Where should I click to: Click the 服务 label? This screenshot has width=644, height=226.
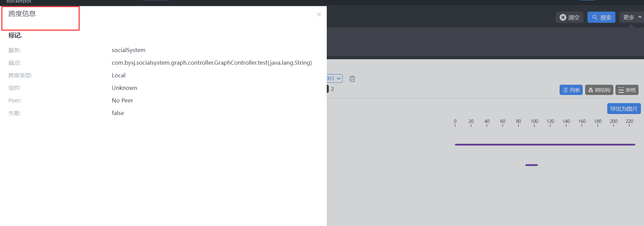[x=15, y=50]
